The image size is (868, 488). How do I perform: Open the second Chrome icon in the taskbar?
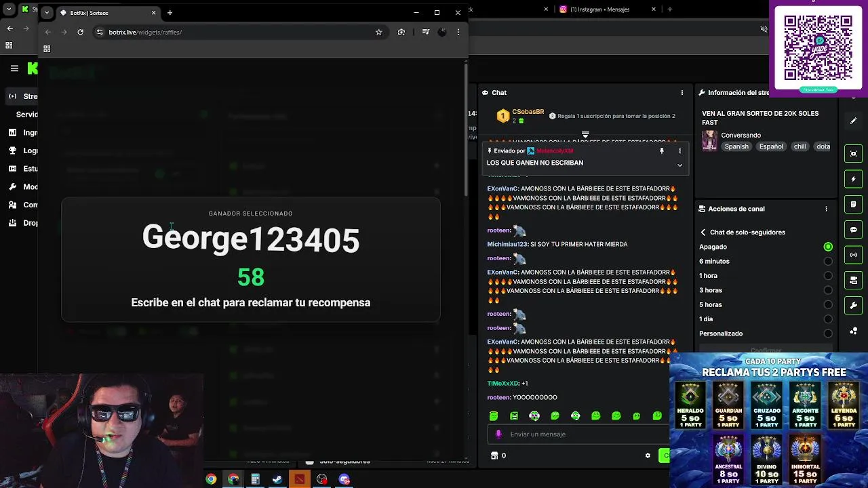(x=233, y=479)
